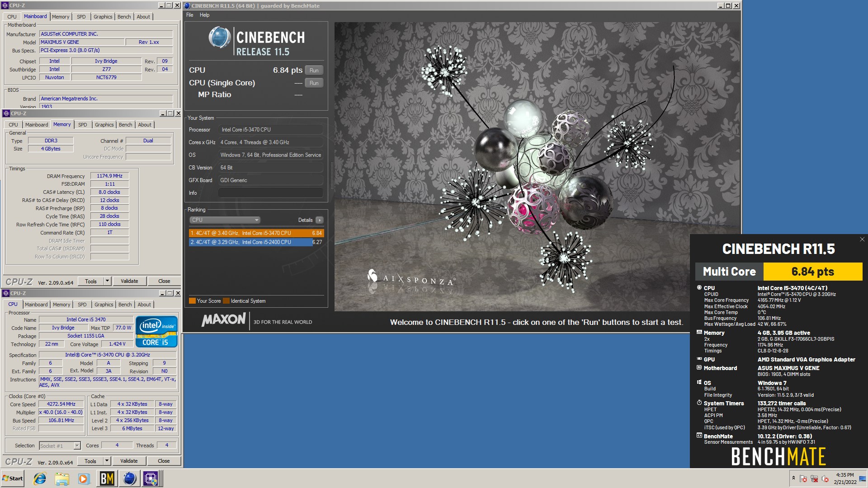Open the Ranking CPU dropdown in Cinebench
Screen dimensions: 868x488
click(x=225, y=220)
